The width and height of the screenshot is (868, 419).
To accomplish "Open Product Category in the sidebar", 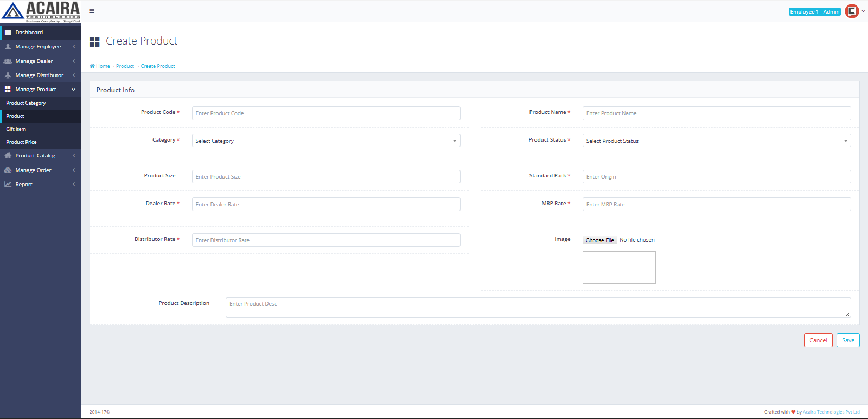I will coord(26,103).
